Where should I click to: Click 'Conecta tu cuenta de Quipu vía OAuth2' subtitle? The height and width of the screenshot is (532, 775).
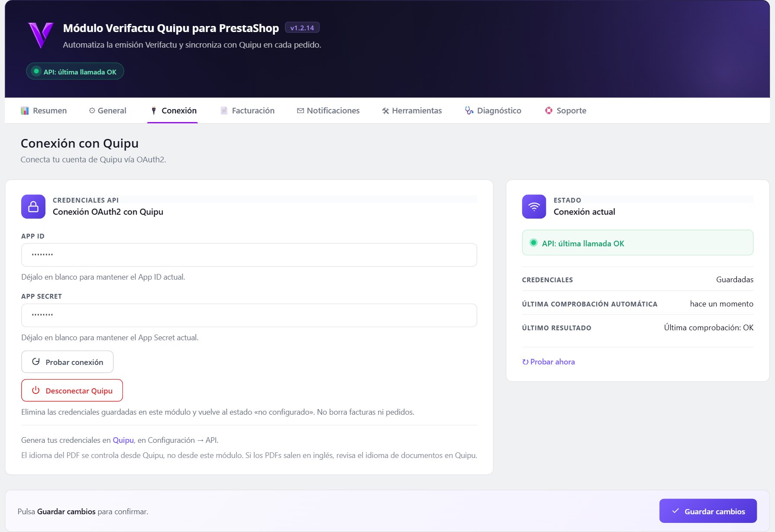click(x=93, y=159)
